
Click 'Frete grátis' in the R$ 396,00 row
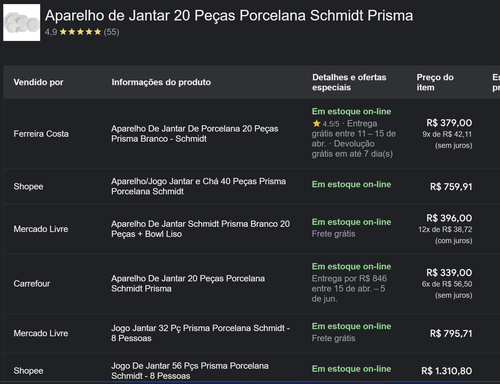pyautogui.click(x=333, y=234)
